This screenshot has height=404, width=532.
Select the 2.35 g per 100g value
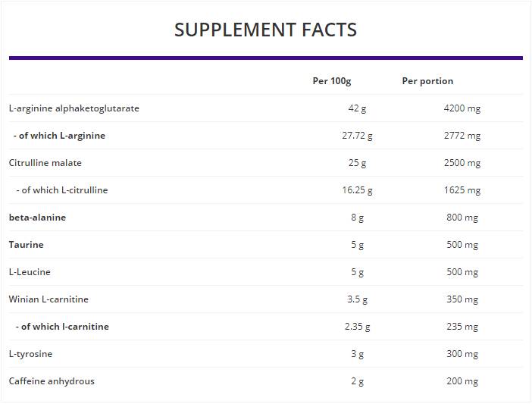357,327
